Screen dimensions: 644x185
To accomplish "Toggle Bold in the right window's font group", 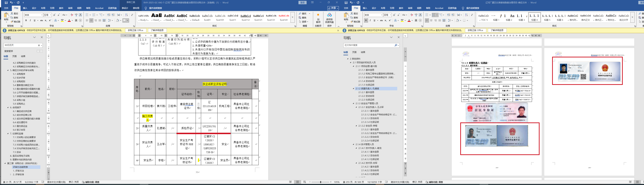I will point(366,21).
